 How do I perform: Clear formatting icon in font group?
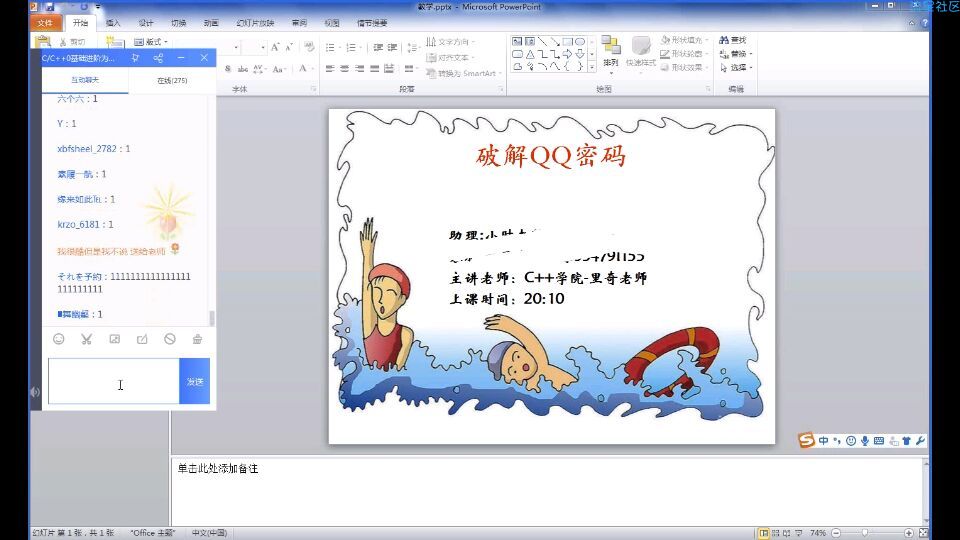(x=309, y=47)
